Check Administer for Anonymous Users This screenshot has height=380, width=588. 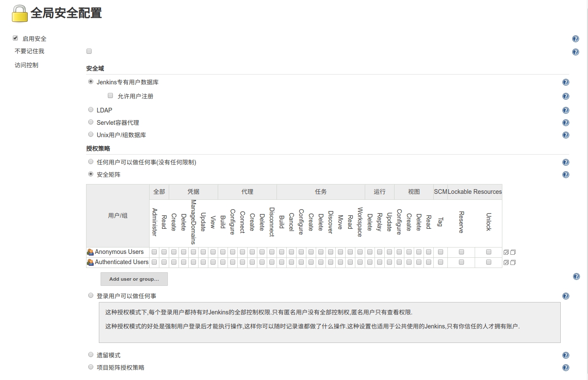(x=154, y=252)
